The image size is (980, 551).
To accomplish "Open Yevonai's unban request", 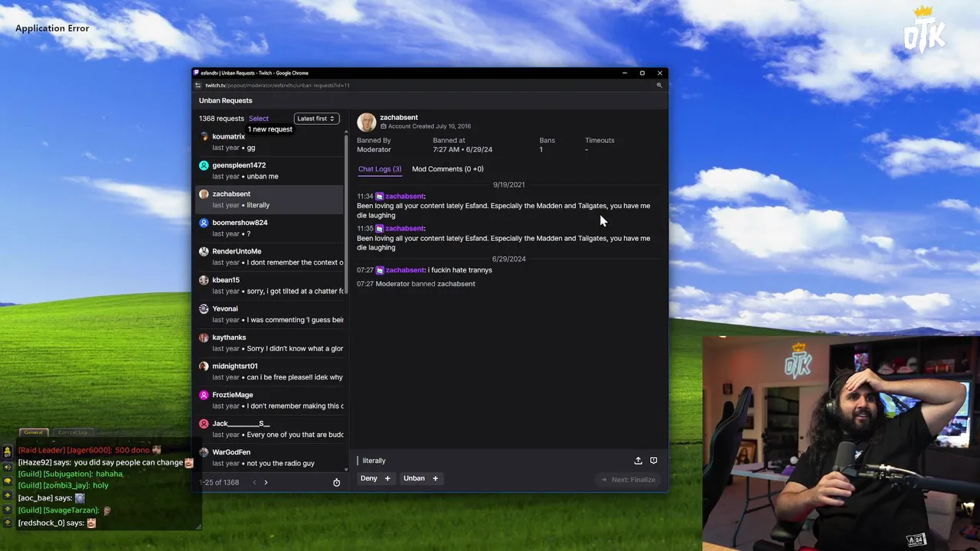I will click(269, 314).
